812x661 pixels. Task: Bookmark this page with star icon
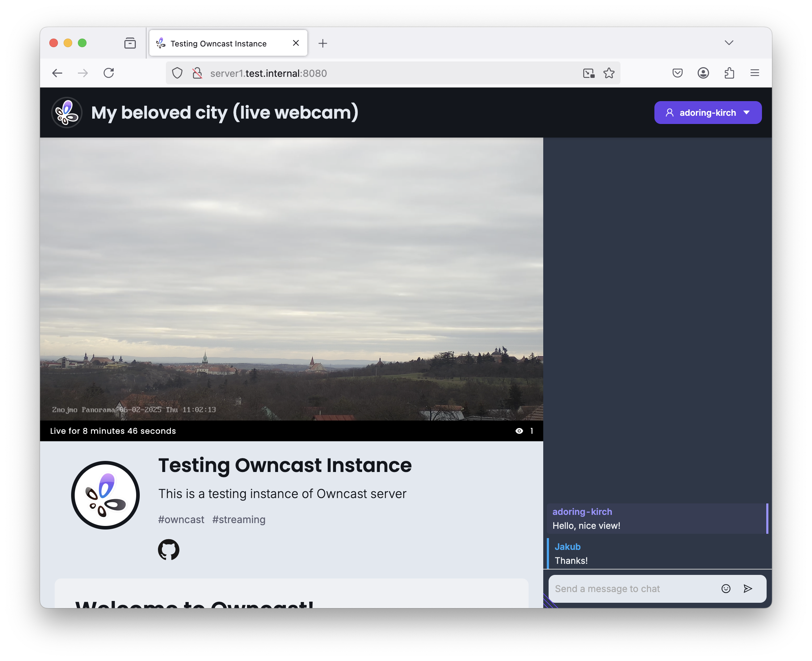click(x=609, y=73)
